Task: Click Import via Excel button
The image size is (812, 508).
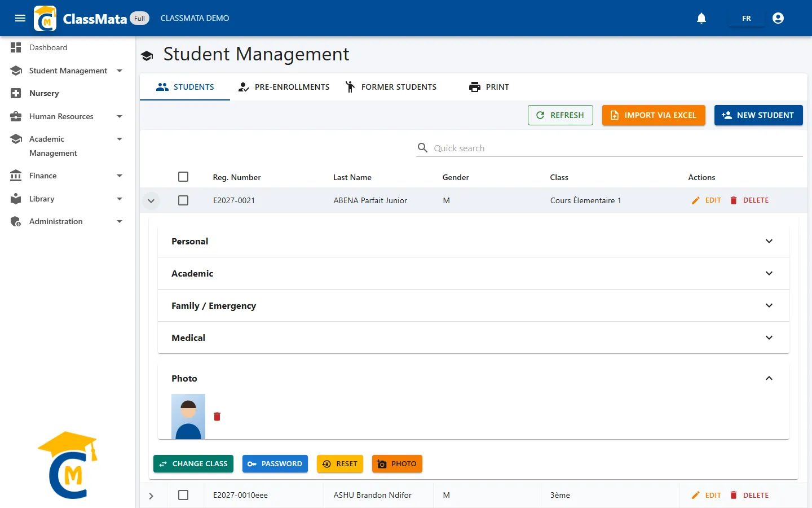Action: click(x=654, y=115)
